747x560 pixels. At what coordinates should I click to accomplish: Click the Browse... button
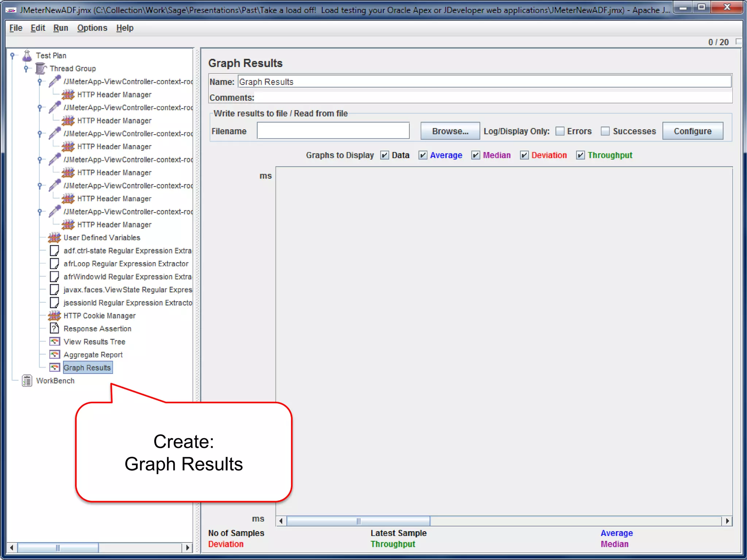click(x=450, y=131)
